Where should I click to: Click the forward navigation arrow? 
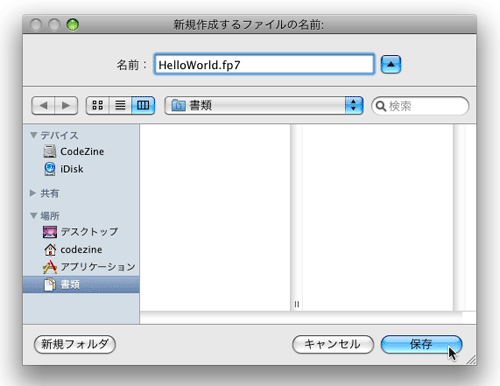66,106
